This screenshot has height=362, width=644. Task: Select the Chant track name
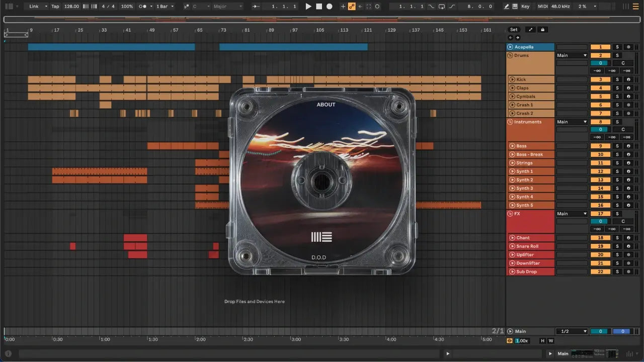point(523,238)
